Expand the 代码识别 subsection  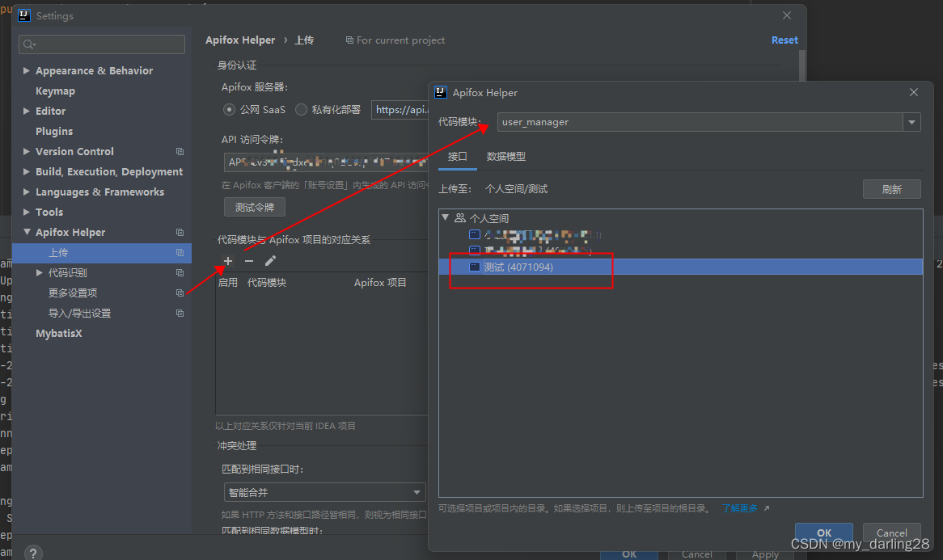[x=39, y=273]
